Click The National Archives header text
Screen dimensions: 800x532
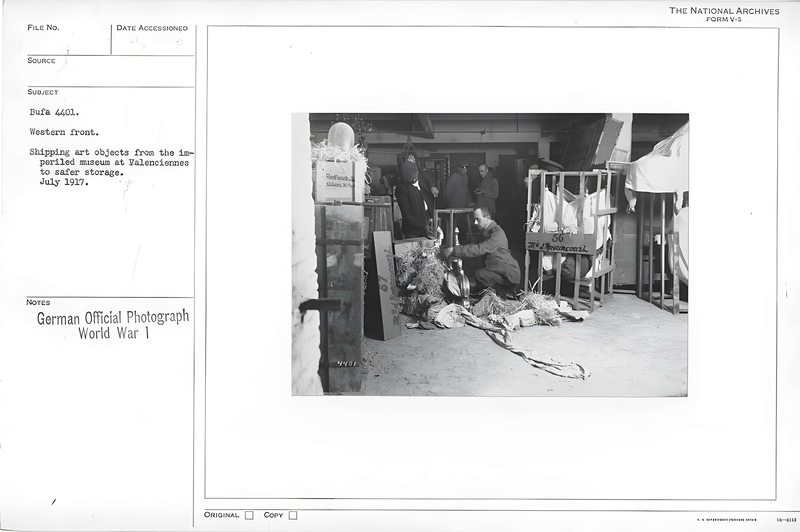tap(724, 11)
